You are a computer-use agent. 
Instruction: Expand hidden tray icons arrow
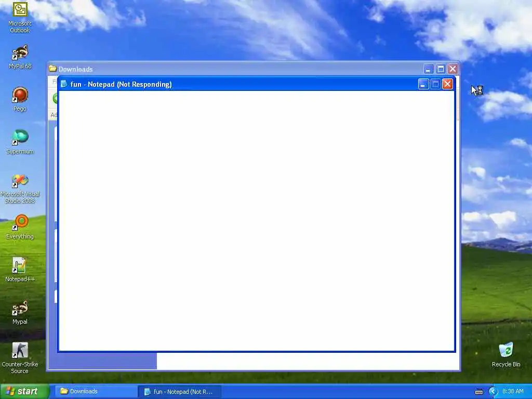click(493, 392)
